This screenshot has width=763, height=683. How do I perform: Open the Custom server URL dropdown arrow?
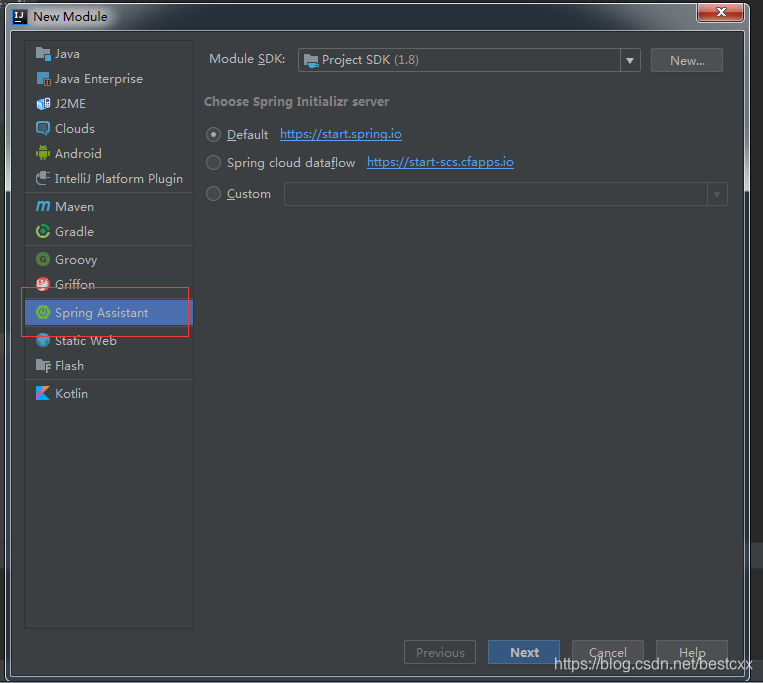(717, 195)
